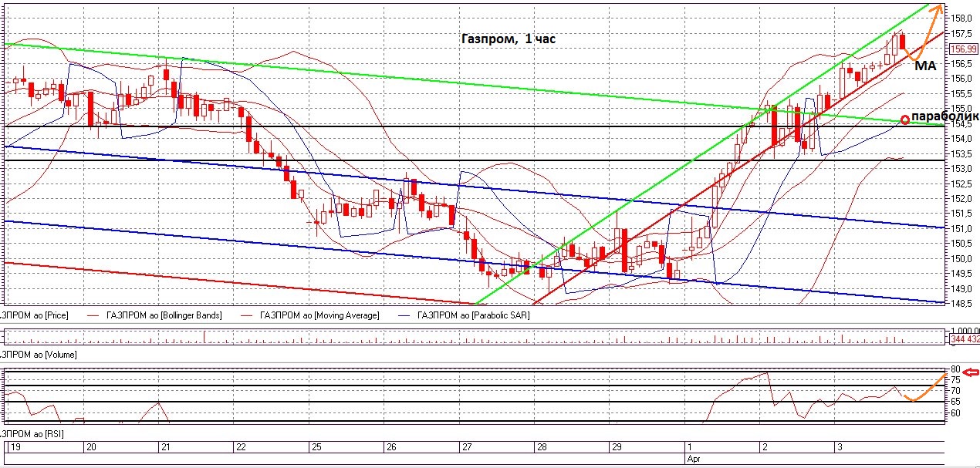Click the 157.5 price axis label
Image resolution: width=980 pixels, height=468 pixels.
click(961, 34)
